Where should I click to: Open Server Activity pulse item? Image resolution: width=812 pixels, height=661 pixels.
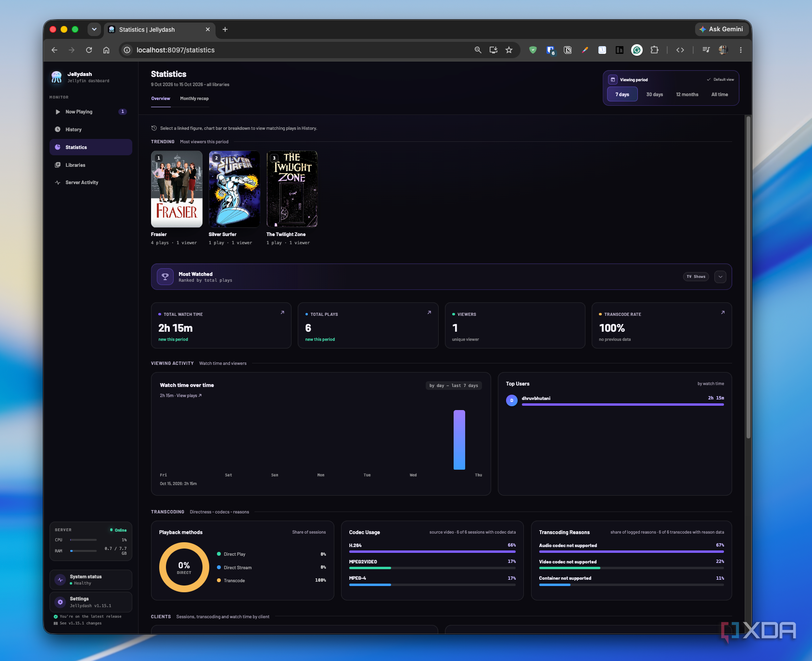(x=90, y=183)
